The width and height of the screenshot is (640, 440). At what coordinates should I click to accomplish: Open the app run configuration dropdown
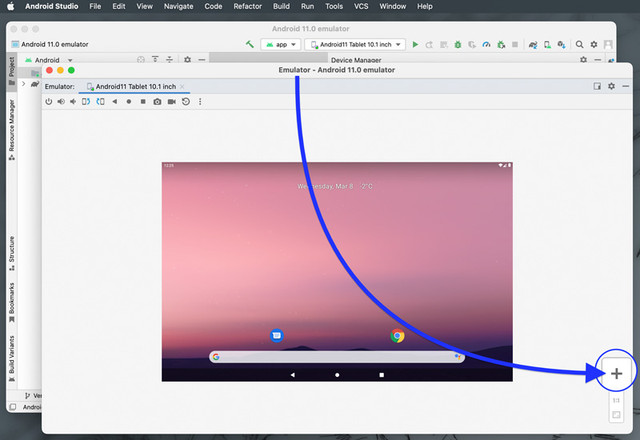(281, 44)
